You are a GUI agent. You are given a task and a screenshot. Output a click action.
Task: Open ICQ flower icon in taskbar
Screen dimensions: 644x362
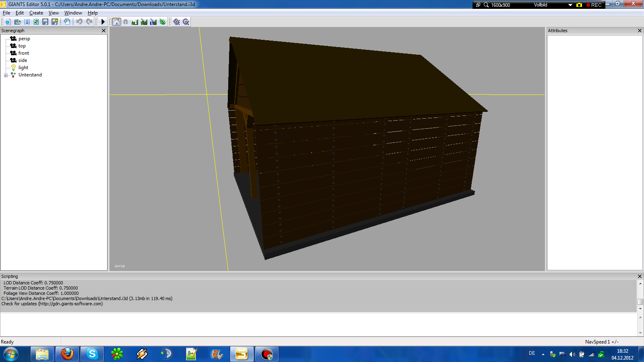[117, 354]
